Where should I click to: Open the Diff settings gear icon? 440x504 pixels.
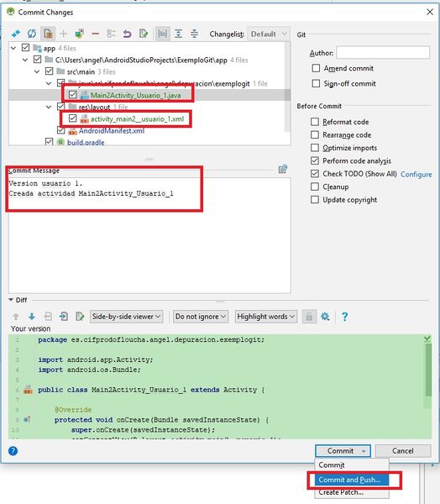click(325, 317)
